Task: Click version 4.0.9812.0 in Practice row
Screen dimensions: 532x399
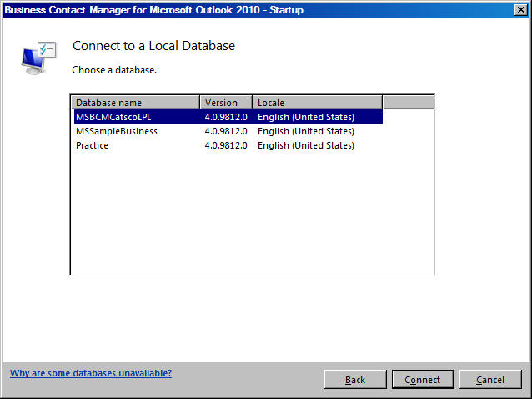Action: click(x=226, y=145)
